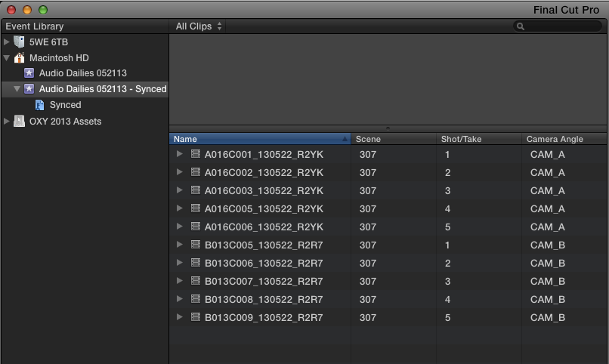
Task: Select clip name A016C006_130522_R2YK
Action: tap(264, 227)
